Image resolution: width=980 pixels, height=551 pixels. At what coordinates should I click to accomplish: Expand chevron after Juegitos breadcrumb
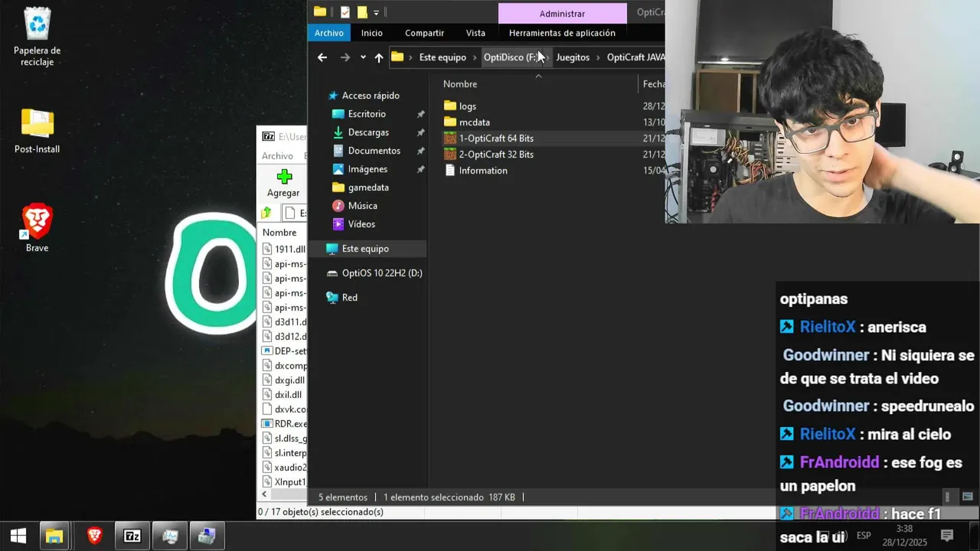point(599,57)
